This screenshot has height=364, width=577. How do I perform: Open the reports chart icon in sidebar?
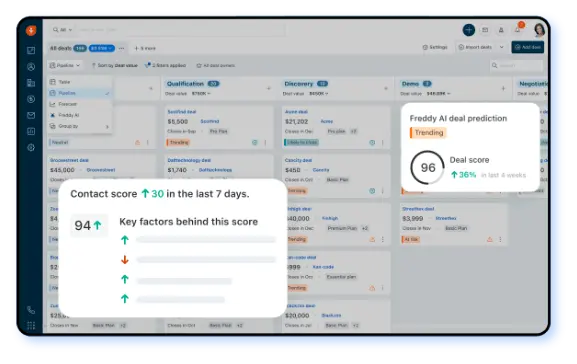(31, 131)
